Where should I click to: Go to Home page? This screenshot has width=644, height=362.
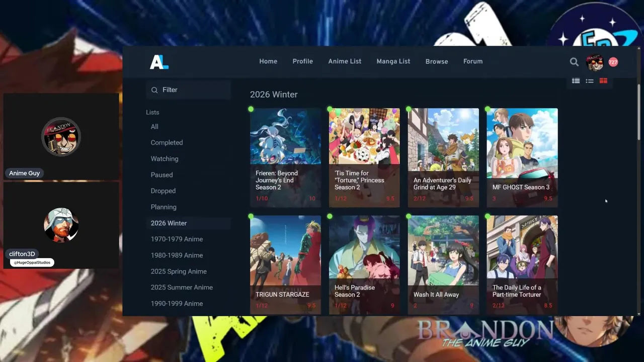coord(268,61)
